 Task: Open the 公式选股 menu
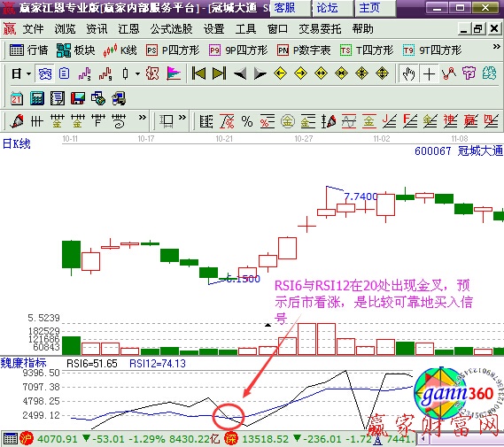(171, 29)
